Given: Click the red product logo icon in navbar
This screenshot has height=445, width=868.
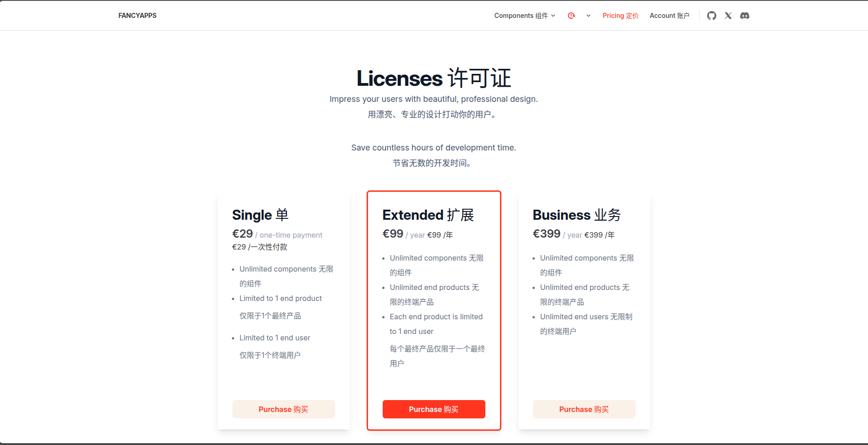Looking at the screenshot, I should click(x=571, y=15).
